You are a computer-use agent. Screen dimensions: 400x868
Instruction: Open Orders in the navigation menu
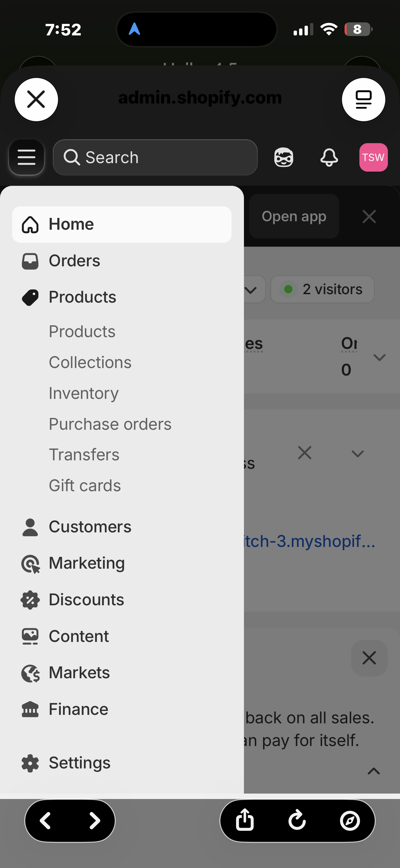pyautogui.click(x=74, y=261)
